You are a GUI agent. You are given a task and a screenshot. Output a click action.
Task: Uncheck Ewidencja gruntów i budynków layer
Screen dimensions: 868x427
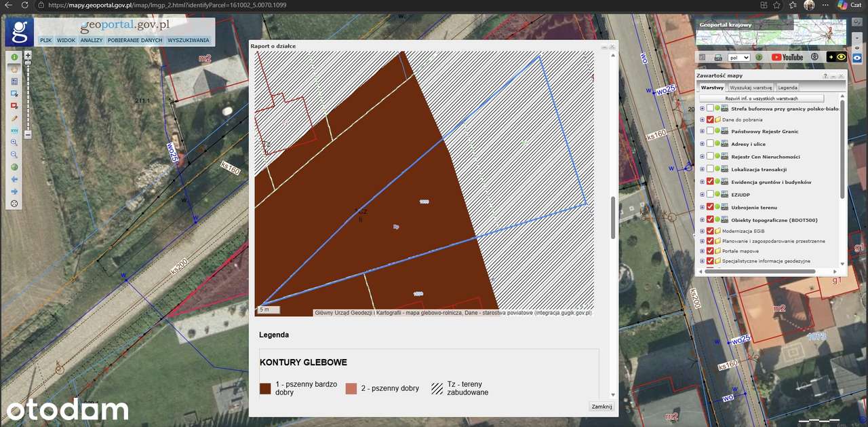(x=710, y=182)
